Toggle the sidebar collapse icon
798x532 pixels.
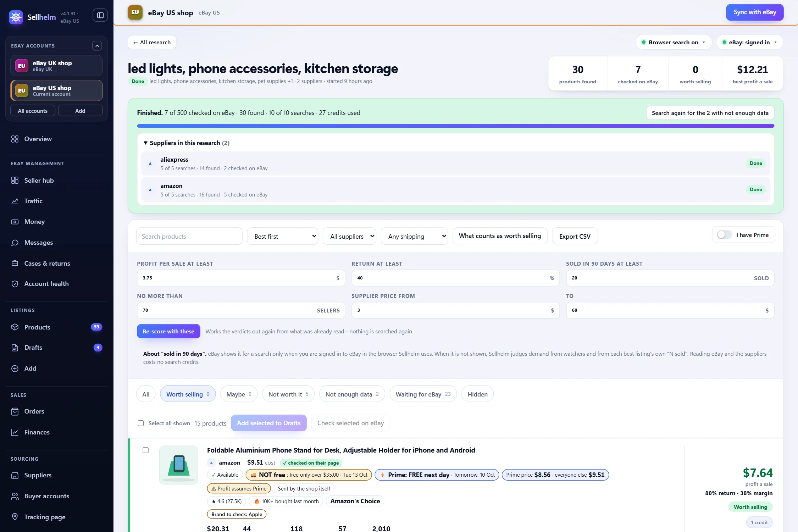coord(100,15)
